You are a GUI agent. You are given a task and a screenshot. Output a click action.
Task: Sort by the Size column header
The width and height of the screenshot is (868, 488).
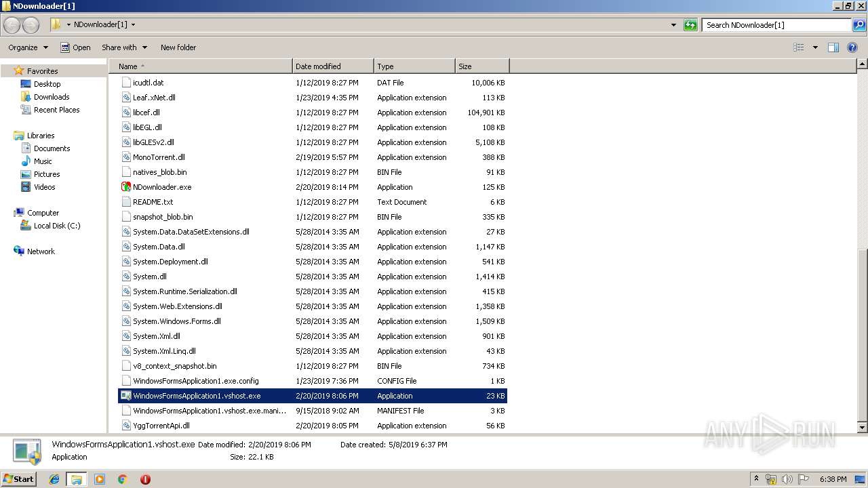482,66
